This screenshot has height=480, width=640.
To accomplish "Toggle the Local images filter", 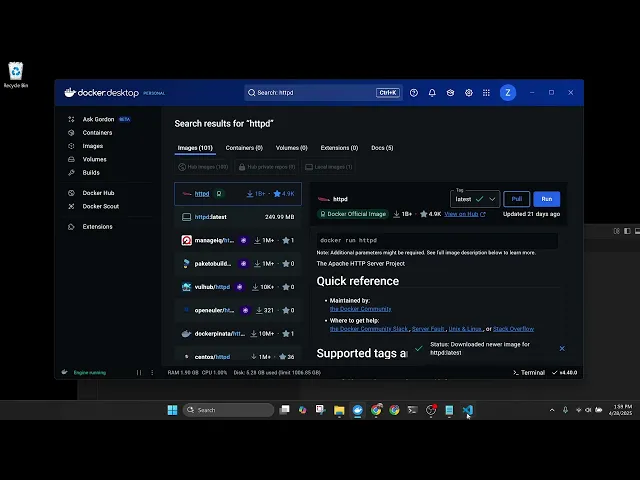I will (x=329, y=167).
